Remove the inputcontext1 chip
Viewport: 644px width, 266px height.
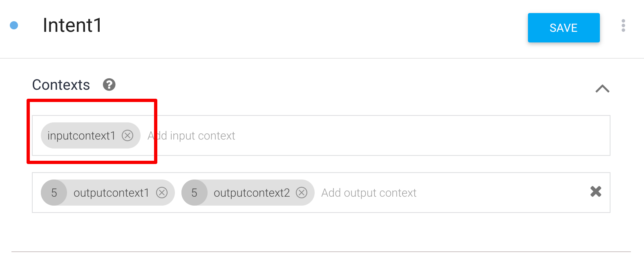[x=127, y=135]
